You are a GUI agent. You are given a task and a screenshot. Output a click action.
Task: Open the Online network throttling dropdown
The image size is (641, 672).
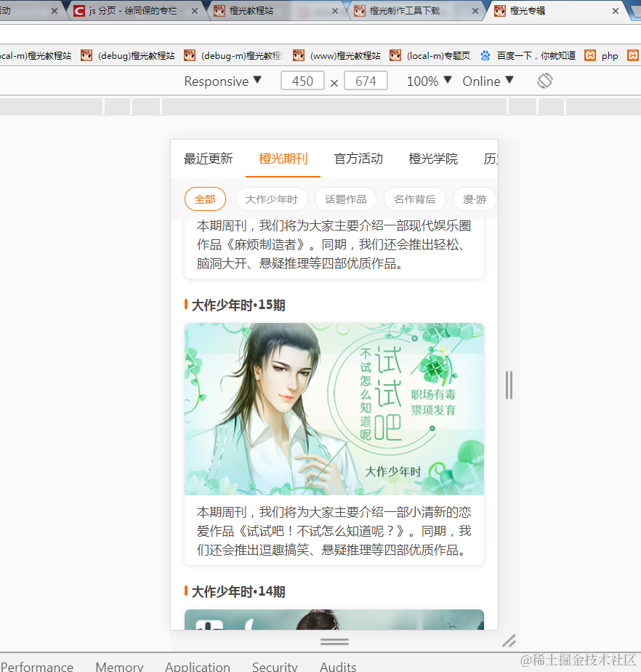click(x=488, y=81)
